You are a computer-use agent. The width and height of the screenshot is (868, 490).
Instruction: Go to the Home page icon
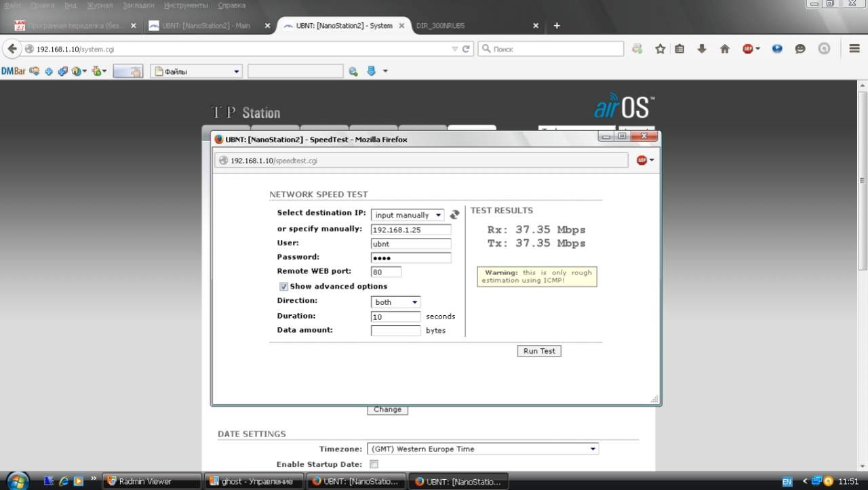coord(724,49)
